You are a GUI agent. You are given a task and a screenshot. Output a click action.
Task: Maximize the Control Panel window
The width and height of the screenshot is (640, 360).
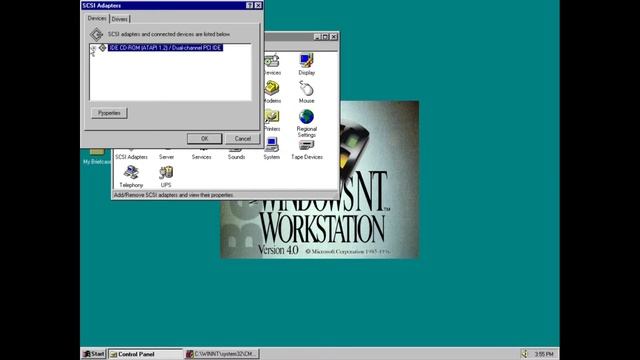pos(325,37)
